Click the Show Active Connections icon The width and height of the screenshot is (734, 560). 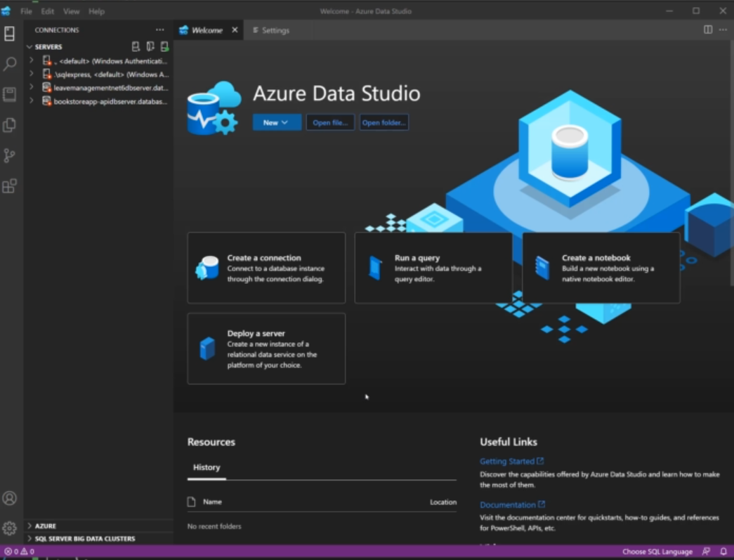(164, 46)
